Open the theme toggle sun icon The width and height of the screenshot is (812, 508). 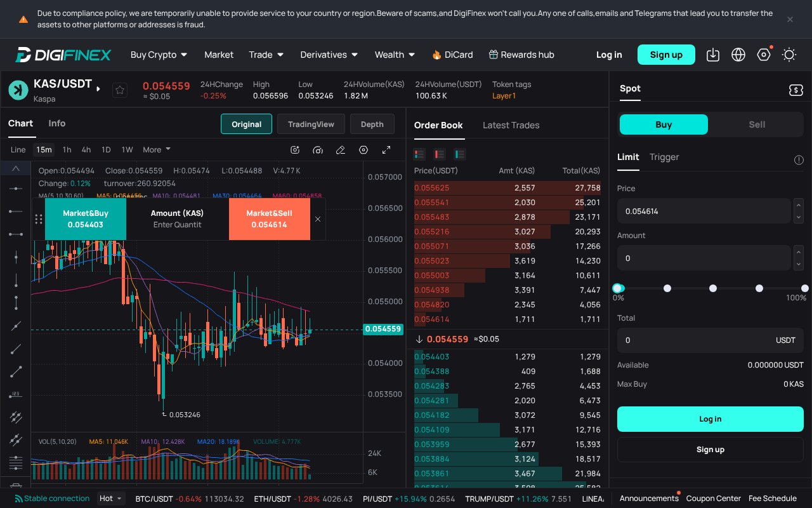[789, 55]
